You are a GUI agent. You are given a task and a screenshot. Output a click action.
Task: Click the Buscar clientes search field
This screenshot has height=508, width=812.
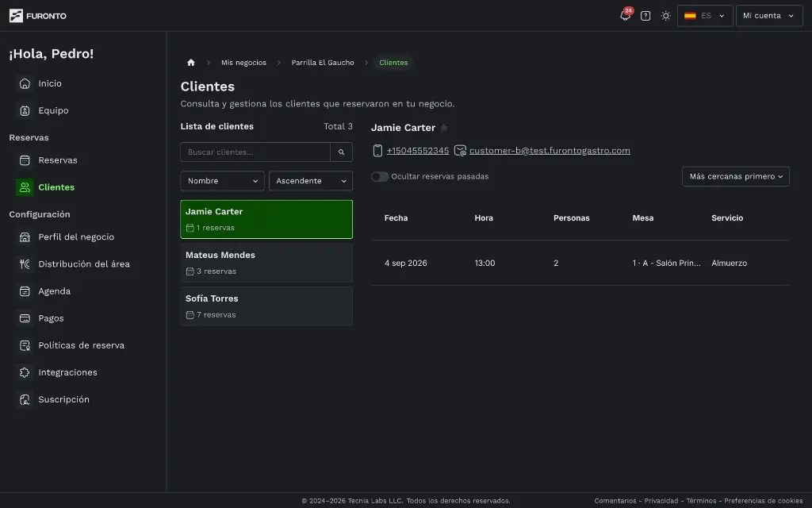click(255, 152)
